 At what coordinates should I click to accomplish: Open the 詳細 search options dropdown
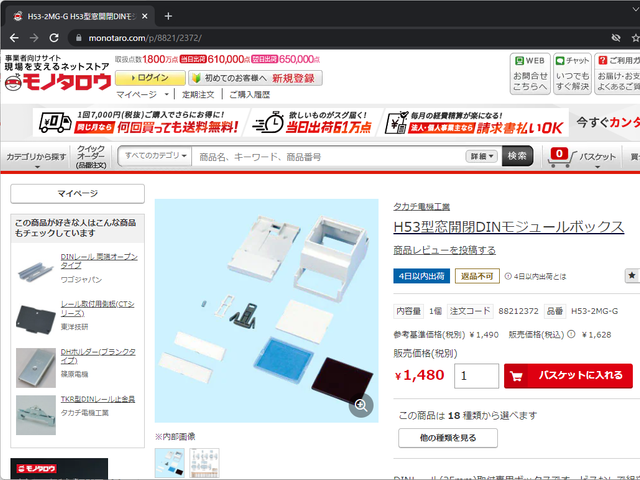[482, 156]
